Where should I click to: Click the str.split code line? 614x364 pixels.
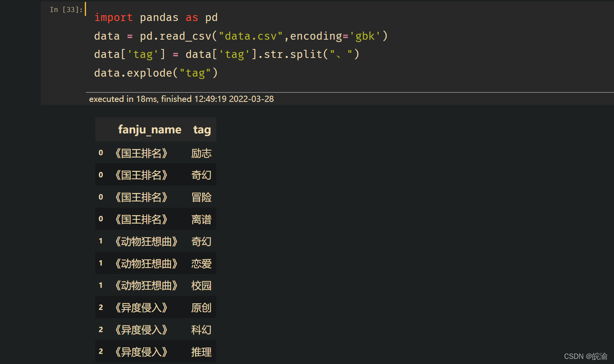coord(227,54)
